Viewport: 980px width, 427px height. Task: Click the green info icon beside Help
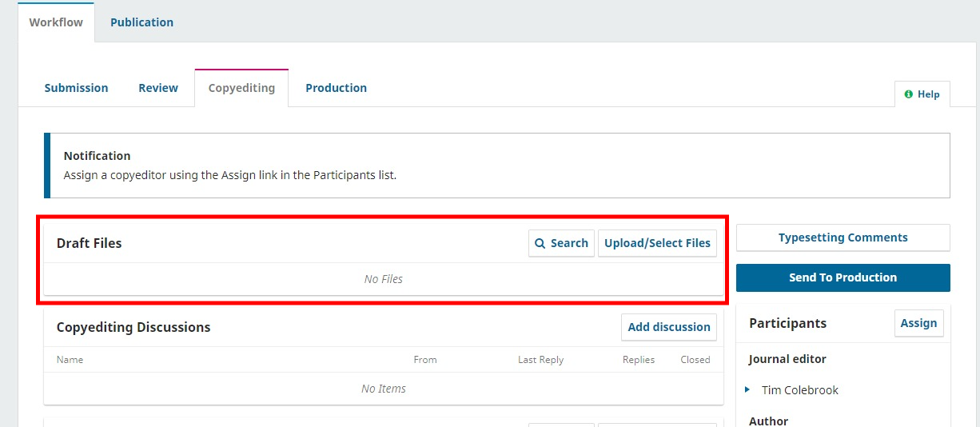click(908, 94)
